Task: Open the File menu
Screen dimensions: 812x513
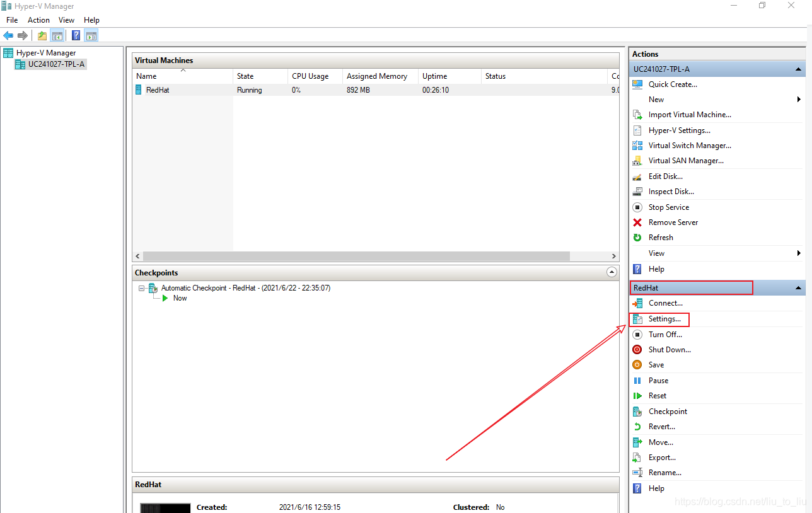Action: (12, 20)
